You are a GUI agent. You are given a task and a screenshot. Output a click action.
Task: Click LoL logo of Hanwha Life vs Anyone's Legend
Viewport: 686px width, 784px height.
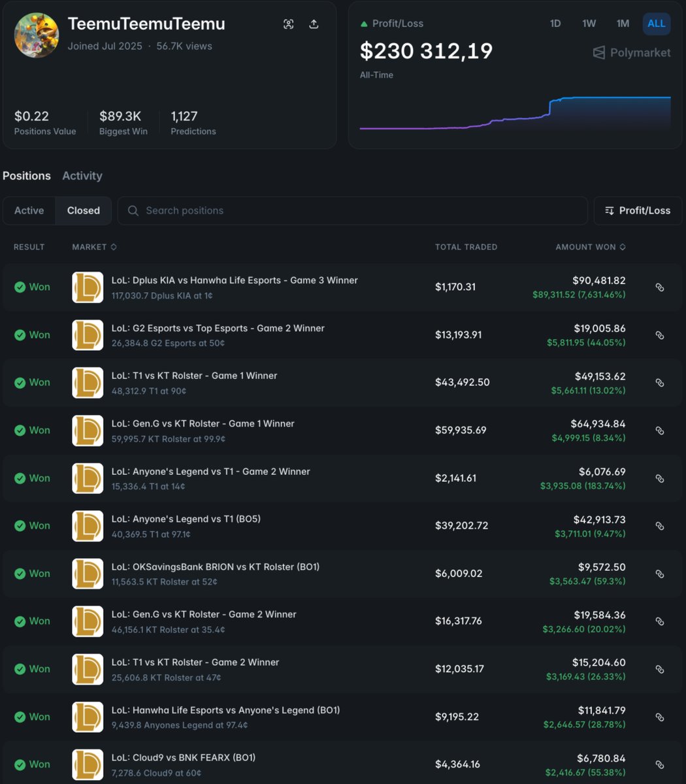[x=88, y=717]
